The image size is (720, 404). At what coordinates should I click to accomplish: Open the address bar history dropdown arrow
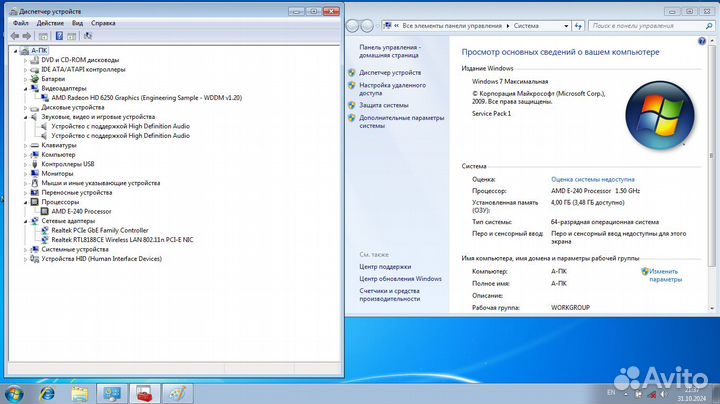pyautogui.click(x=567, y=23)
